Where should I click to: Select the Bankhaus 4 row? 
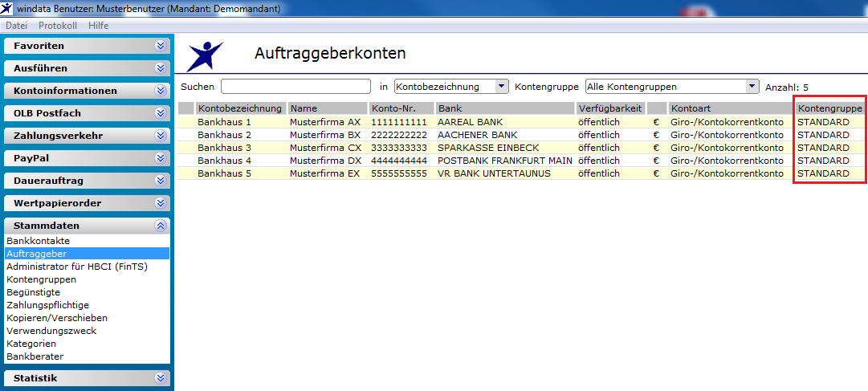(x=521, y=161)
